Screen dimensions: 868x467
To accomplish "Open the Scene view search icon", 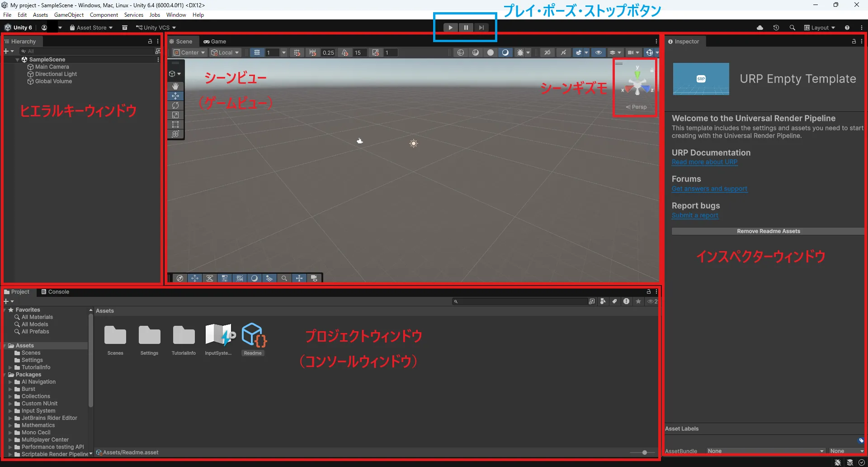I will 284,278.
